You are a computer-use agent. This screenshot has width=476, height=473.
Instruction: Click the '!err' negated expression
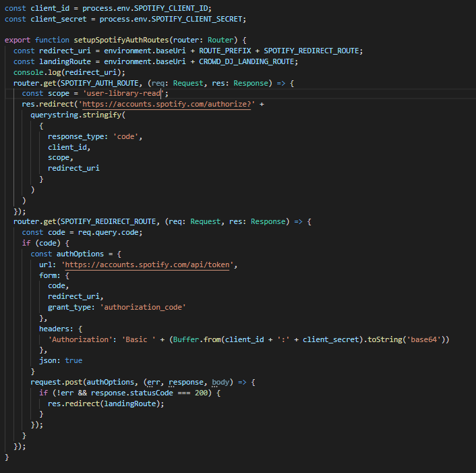pyautogui.click(x=65, y=393)
